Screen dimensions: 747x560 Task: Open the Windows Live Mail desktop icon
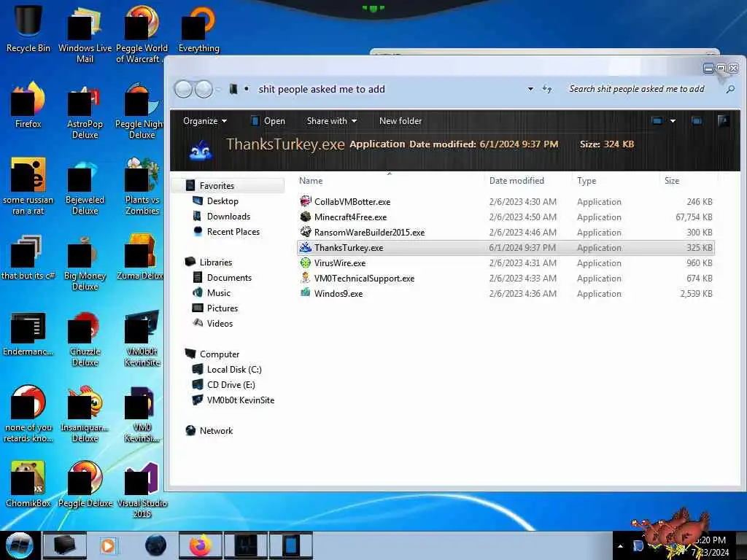(85, 34)
